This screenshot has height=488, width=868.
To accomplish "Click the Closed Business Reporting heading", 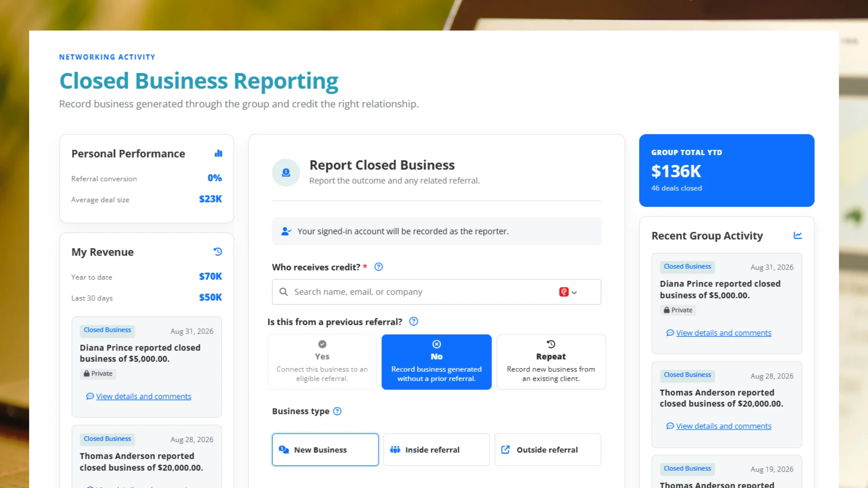I will pos(199,81).
